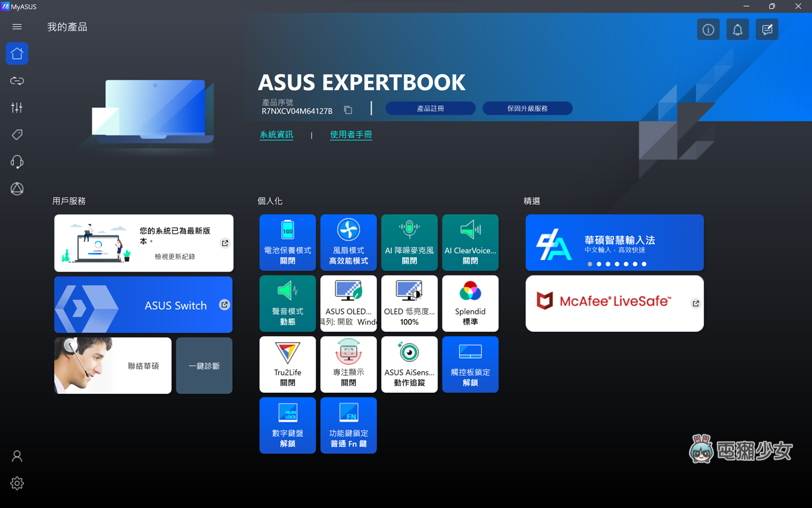
Task: Open the 系統資訊 link
Action: pyautogui.click(x=276, y=135)
